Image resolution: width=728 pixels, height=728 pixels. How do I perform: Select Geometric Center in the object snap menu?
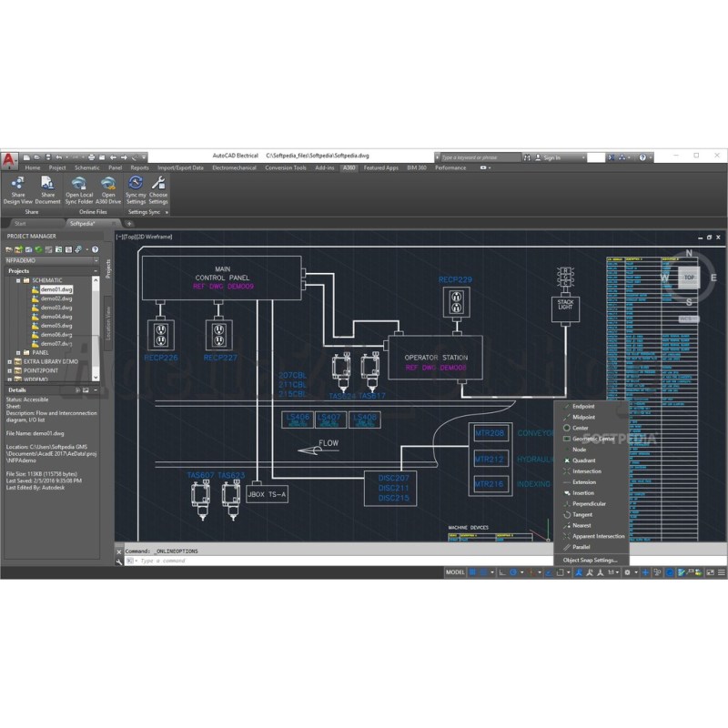(x=591, y=439)
